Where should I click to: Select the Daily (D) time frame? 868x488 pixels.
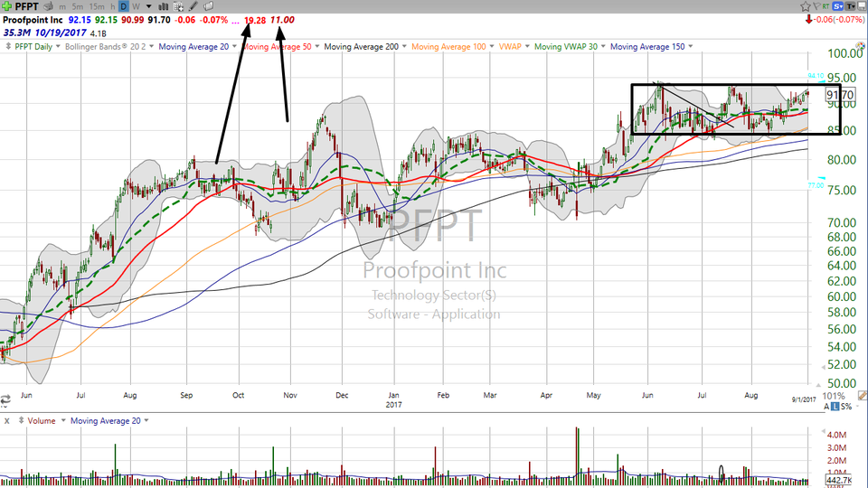124,6
